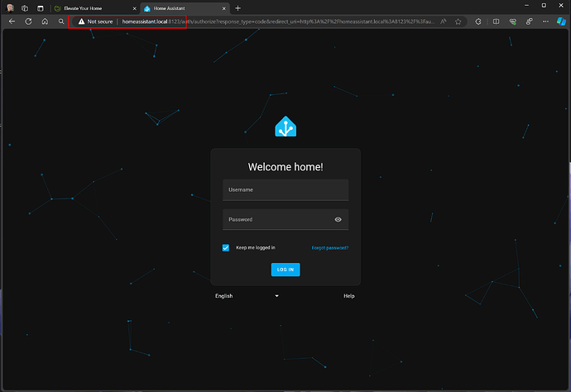Focus the Username input field

click(285, 190)
